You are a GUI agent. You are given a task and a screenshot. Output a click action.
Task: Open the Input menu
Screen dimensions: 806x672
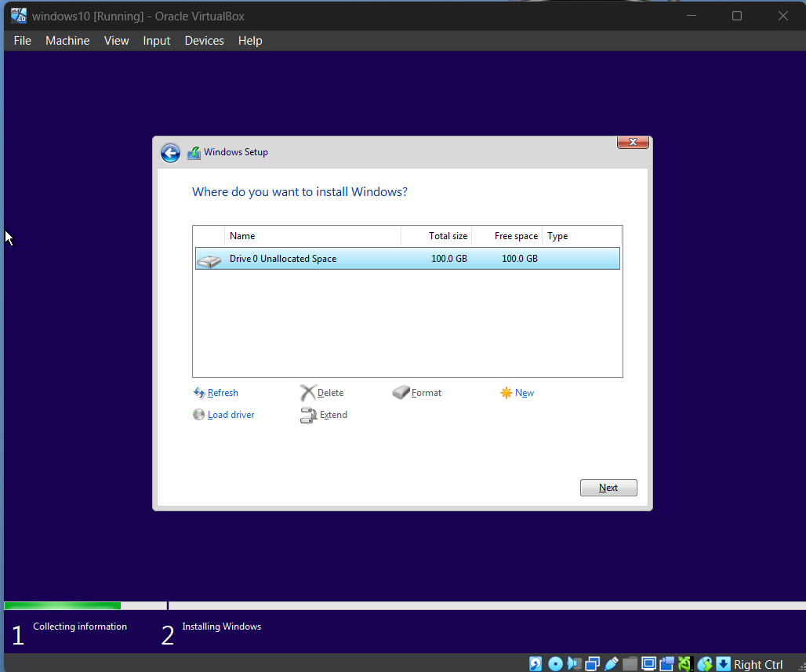[x=156, y=41]
